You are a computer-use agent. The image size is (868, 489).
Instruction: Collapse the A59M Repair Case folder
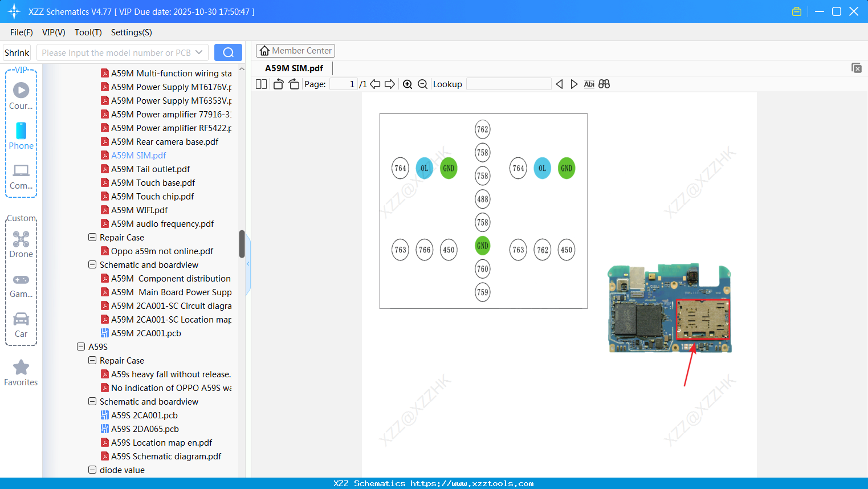(92, 237)
